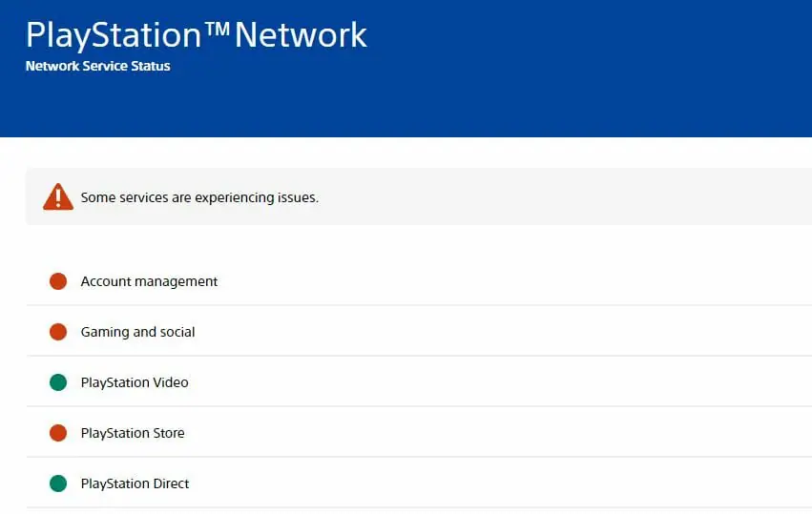
Task: Click the PlayStation Network page title
Action: tap(197, 35)
